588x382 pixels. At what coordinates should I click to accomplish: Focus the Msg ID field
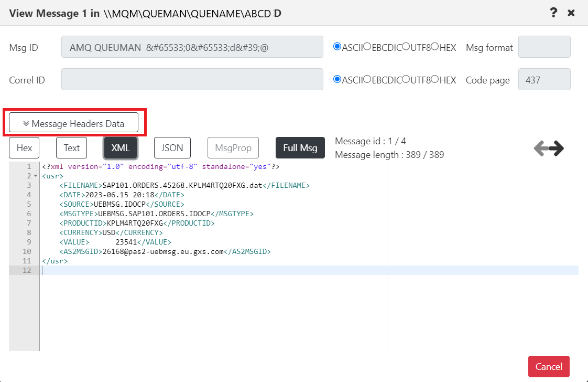192,47
